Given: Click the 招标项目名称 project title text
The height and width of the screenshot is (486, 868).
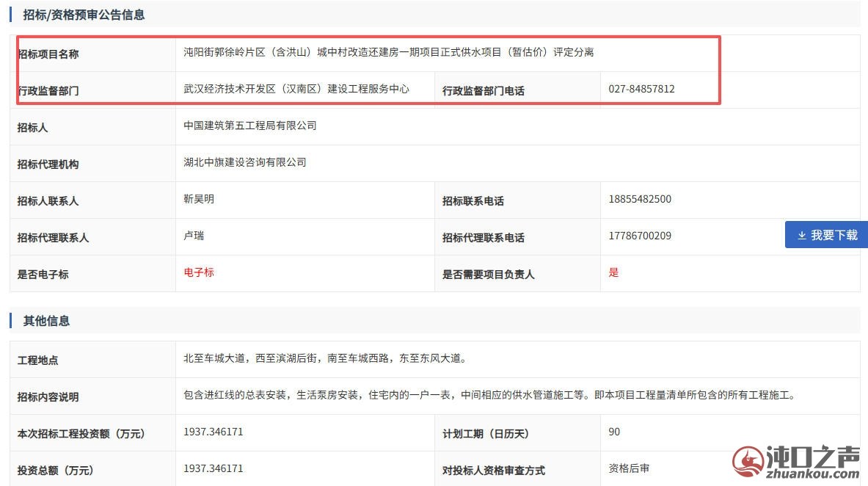Looking at the screenshot, I should coord(389,52).
